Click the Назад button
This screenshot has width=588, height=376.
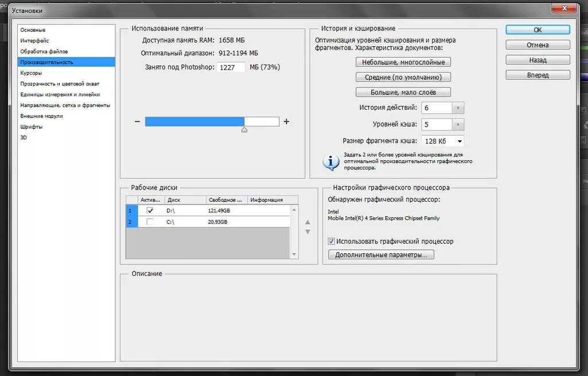pyautogui.click(x=537, y=60)
